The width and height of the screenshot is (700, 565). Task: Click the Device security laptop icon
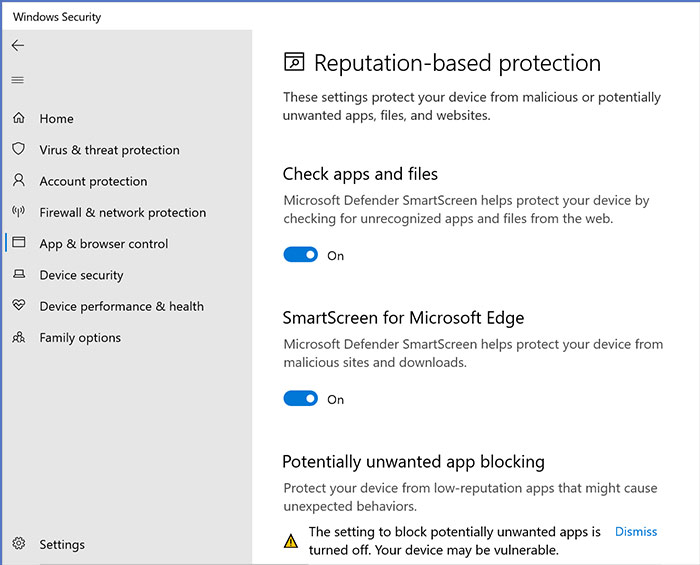coord(19,274)
